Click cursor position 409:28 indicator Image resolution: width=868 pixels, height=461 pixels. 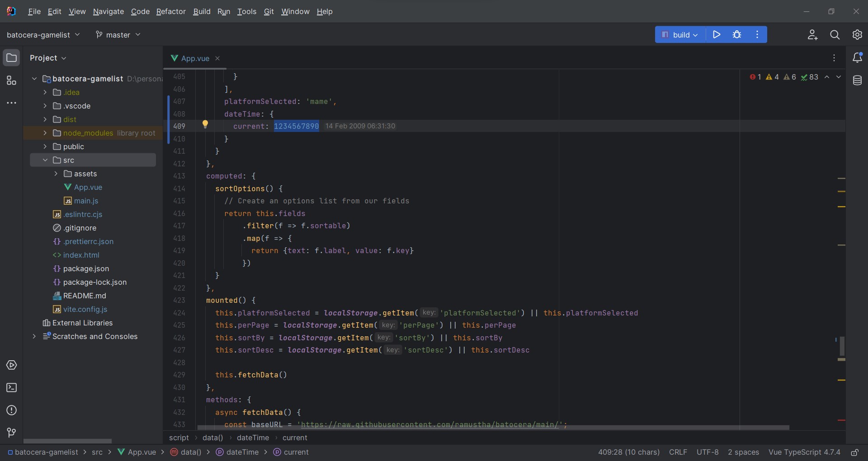point(629,452)
